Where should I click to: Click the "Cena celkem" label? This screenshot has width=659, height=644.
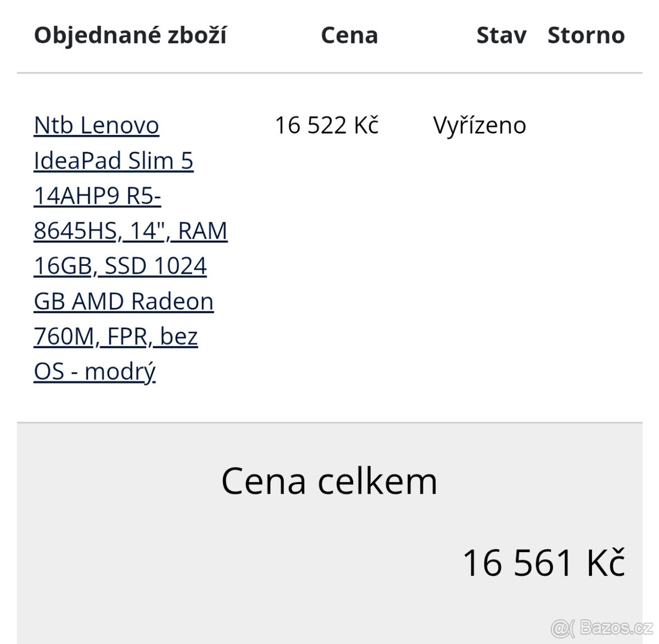[329, 481]
